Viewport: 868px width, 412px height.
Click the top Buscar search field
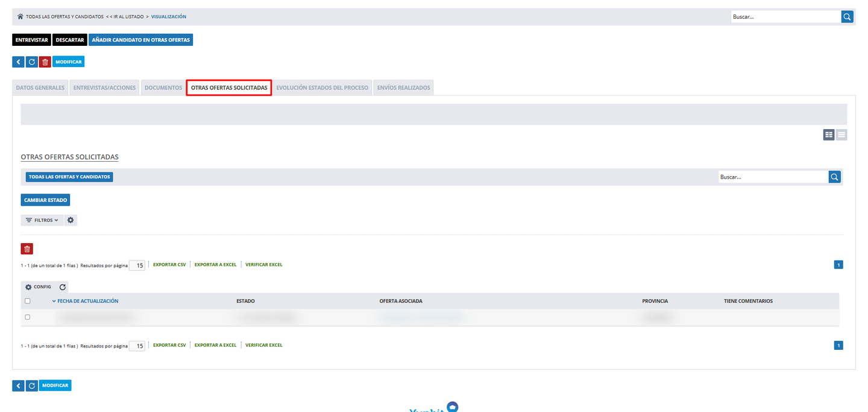786,17
